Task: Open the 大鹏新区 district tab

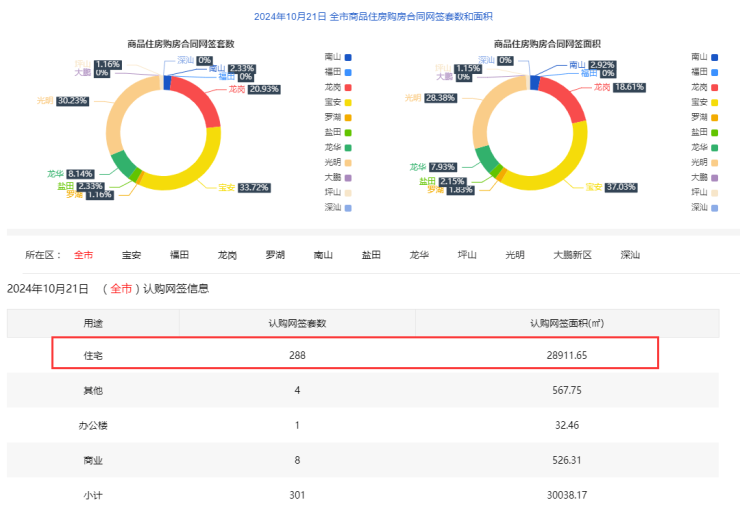Action: pos(572,255)
